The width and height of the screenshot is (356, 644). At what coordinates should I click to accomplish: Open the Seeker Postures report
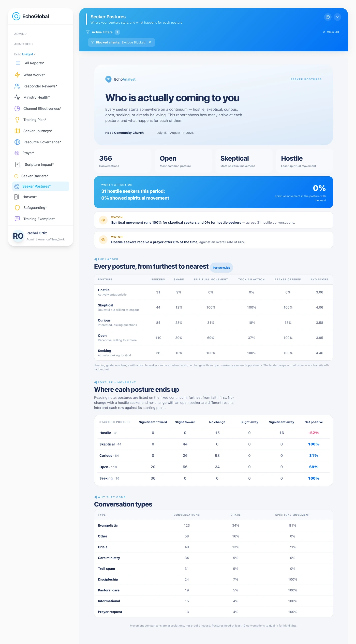[41, 186]
